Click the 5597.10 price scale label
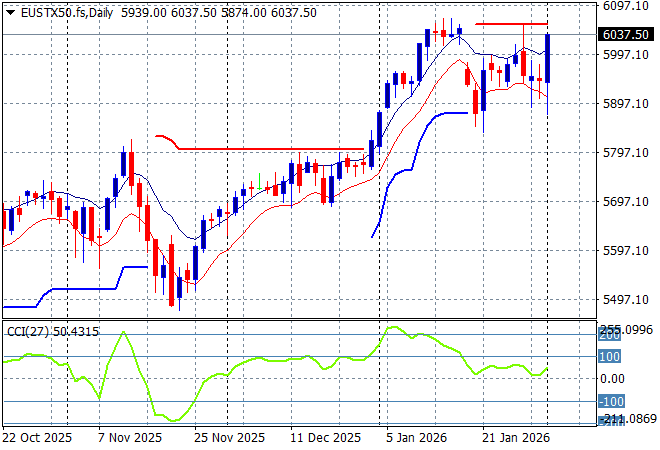This screenshot has height=450, width=660. [625, 250]
